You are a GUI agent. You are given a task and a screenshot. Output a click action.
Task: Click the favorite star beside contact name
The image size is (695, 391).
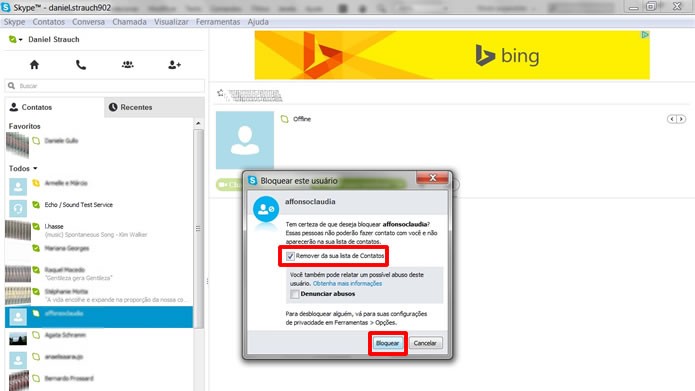coord(220,93)
